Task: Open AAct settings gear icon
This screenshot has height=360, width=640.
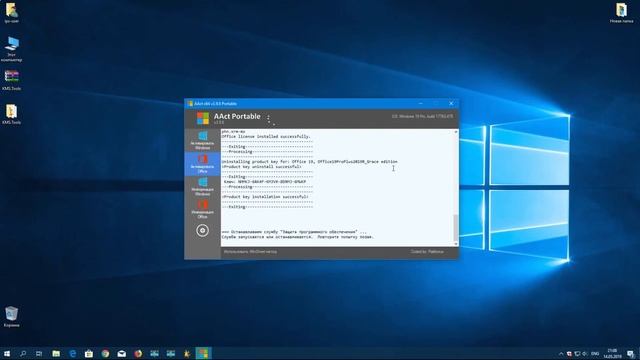Action: pyautogui.click(x=202, y=231)
